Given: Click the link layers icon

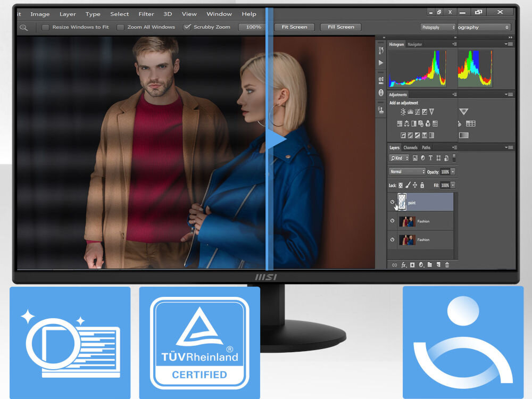Looking at the screenshot, I should (x=395, y=264).
